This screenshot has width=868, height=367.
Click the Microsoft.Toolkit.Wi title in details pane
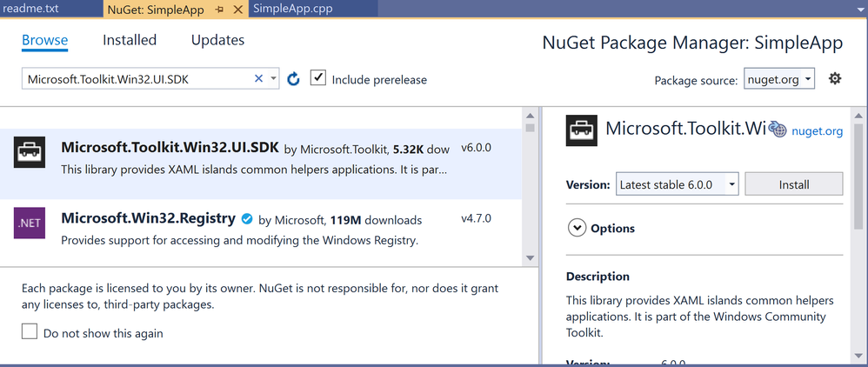click(685, 129)
